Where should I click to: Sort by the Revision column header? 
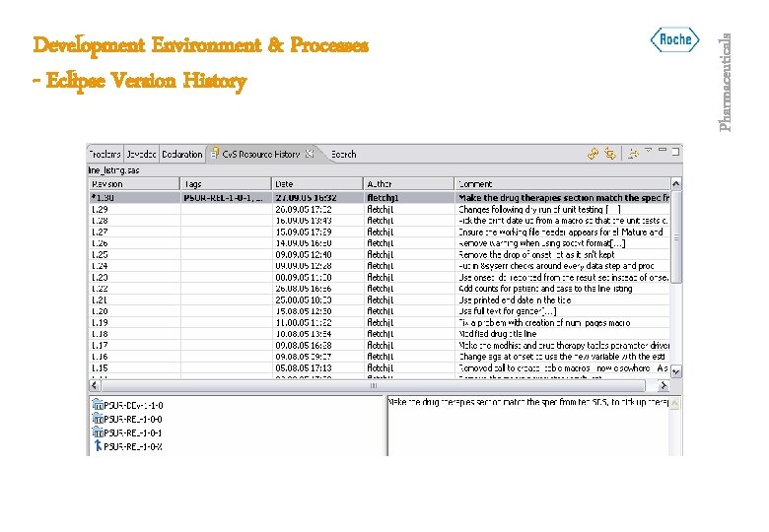point(134,183)
